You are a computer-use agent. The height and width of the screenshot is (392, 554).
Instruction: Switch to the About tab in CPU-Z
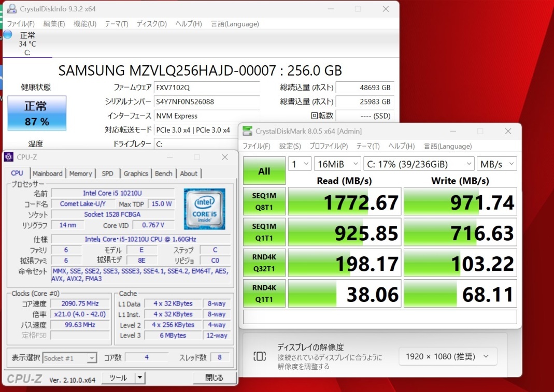click(189, 173)
